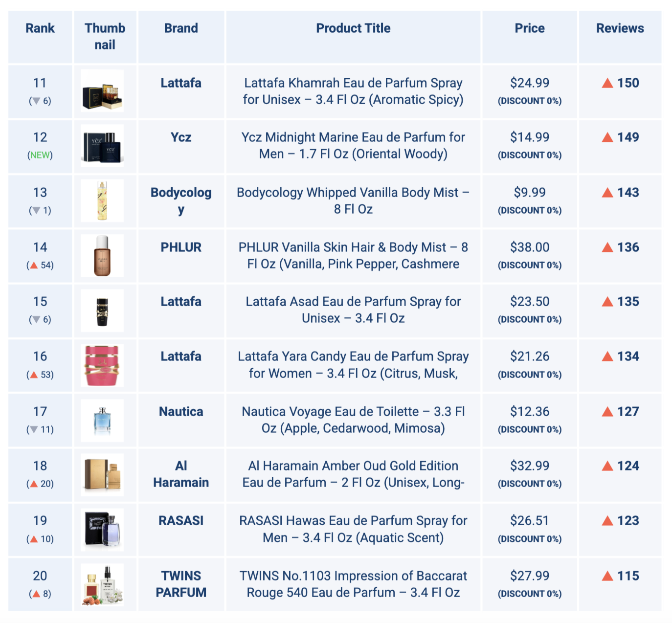Click the TWINS PARFUM brand name
The image size is (672, 623).
click(181, 584)
